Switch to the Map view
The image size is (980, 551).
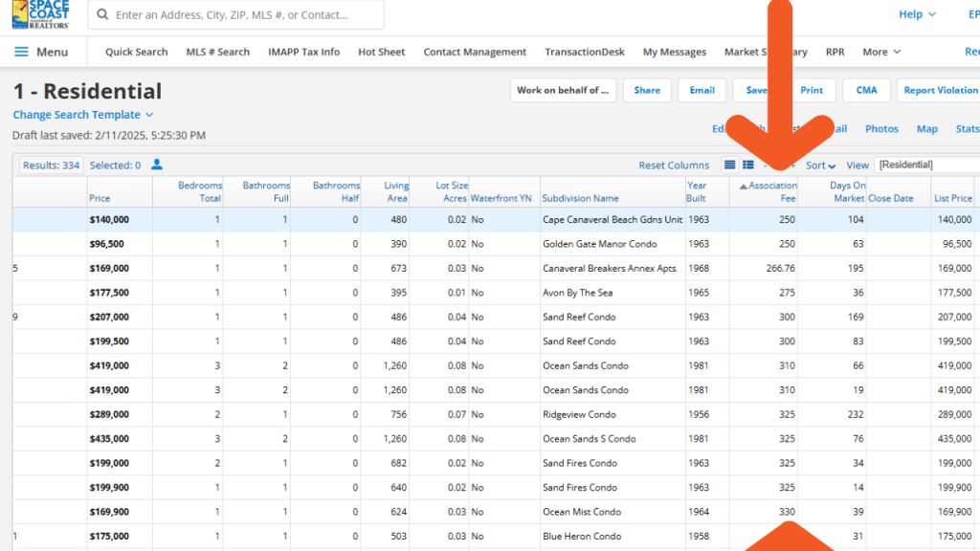(x=925, y=128)
